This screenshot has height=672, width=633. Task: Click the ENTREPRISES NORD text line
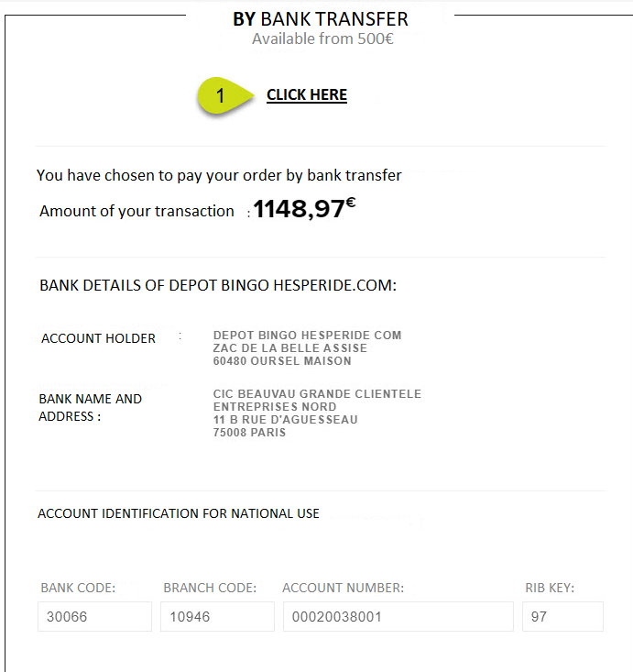point(275,407)
